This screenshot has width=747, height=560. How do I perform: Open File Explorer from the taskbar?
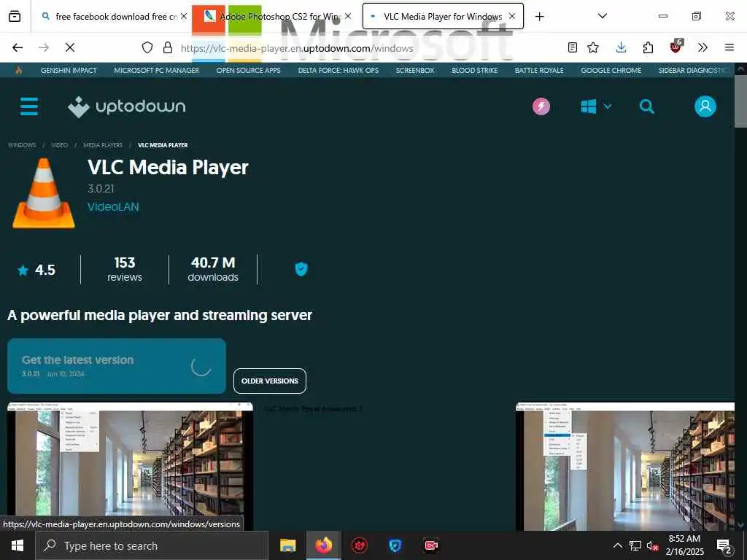click(x=287, y=545)
